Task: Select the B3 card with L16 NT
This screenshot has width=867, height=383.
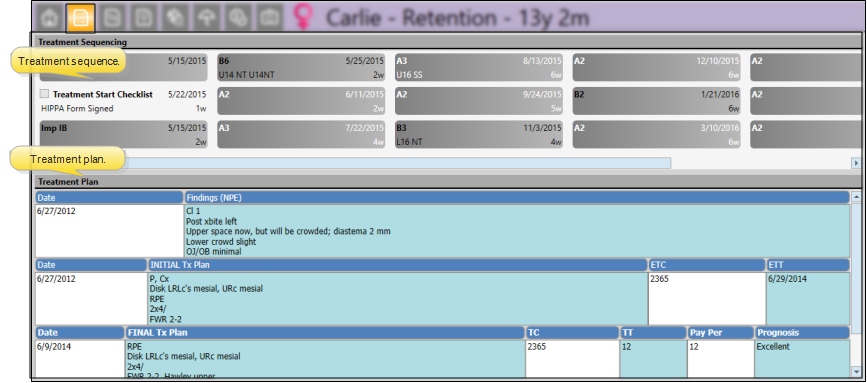Action: pyautogui.click(x=479, y=135)
